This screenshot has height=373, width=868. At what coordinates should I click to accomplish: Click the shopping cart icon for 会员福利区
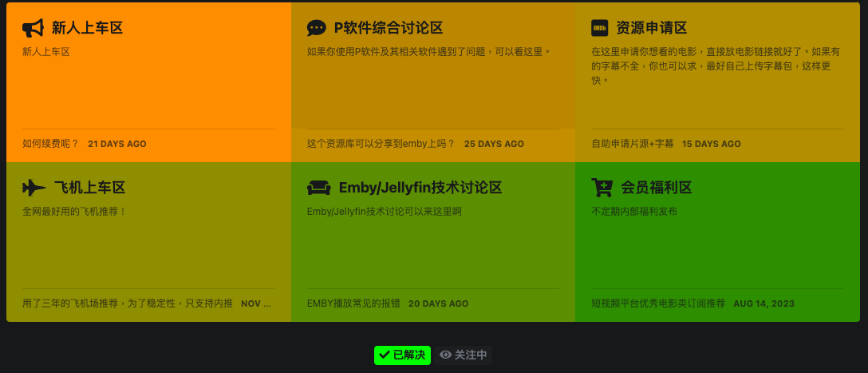602,188
